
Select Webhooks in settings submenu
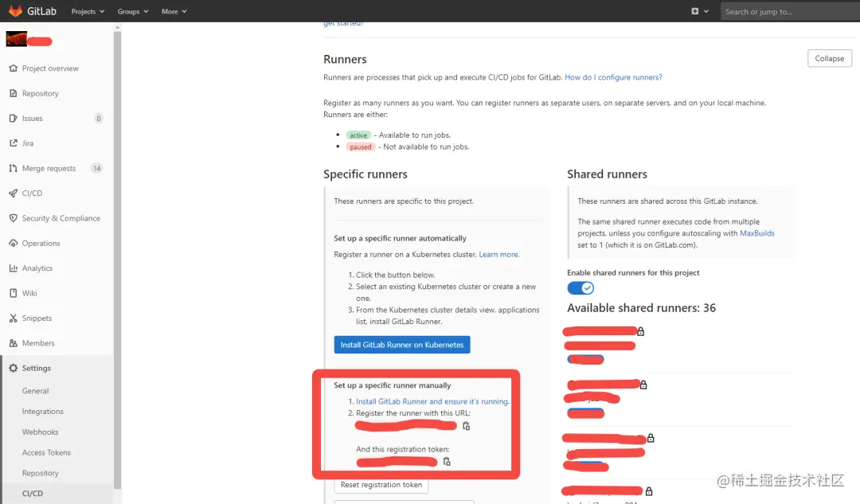pyautogui.click(x=40, y=432)
